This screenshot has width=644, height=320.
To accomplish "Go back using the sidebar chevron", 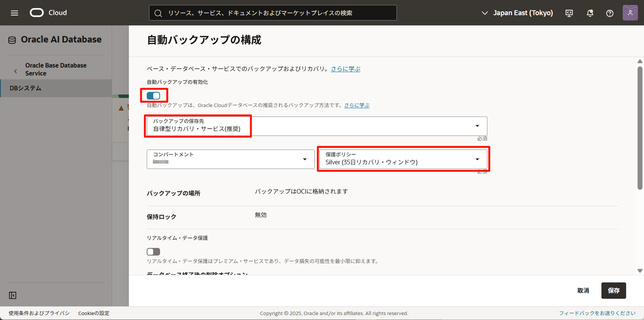I will point(16,71).
